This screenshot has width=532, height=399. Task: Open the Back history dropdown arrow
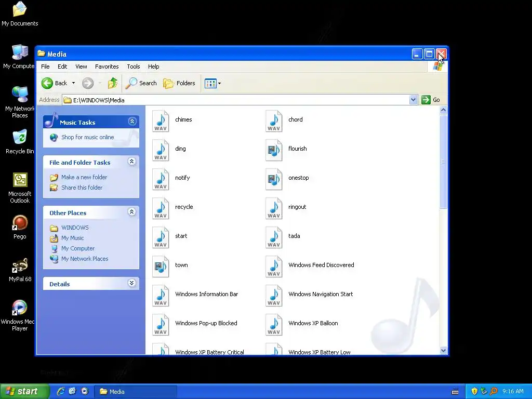[x=73, y=83]
